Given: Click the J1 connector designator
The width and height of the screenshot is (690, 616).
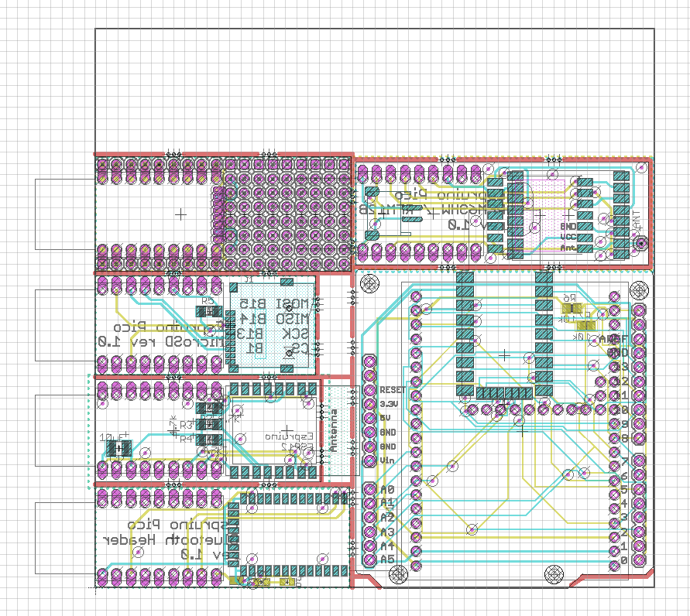Looking at the screenshot, I should [249, 279].
